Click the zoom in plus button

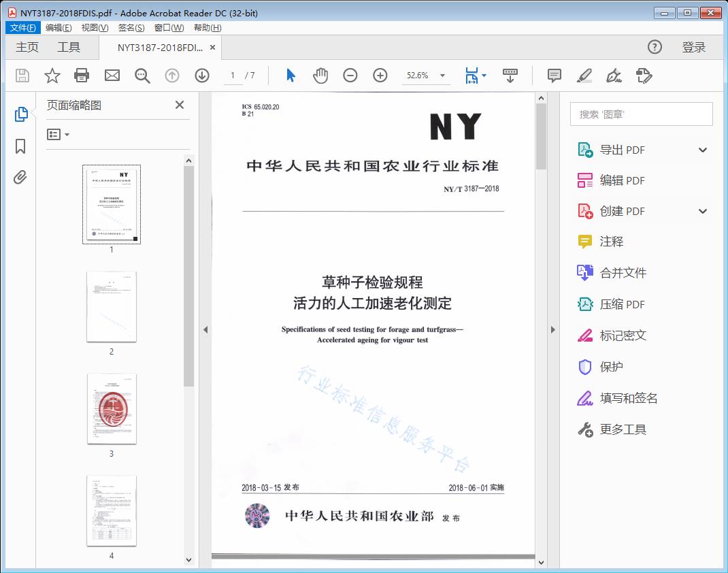pyautogui.click(x=380, y=76)
